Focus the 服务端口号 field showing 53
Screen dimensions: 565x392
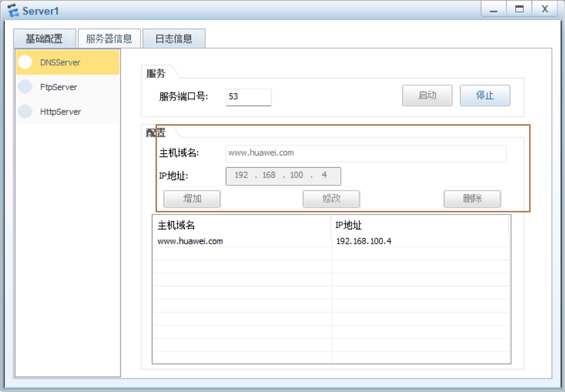pos(248,97)
